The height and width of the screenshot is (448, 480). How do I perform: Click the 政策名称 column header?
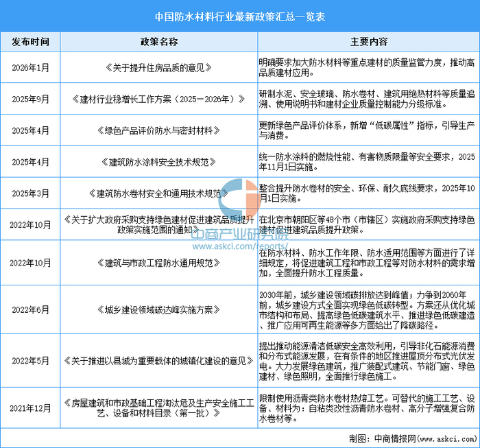click(x=159, y=42)
